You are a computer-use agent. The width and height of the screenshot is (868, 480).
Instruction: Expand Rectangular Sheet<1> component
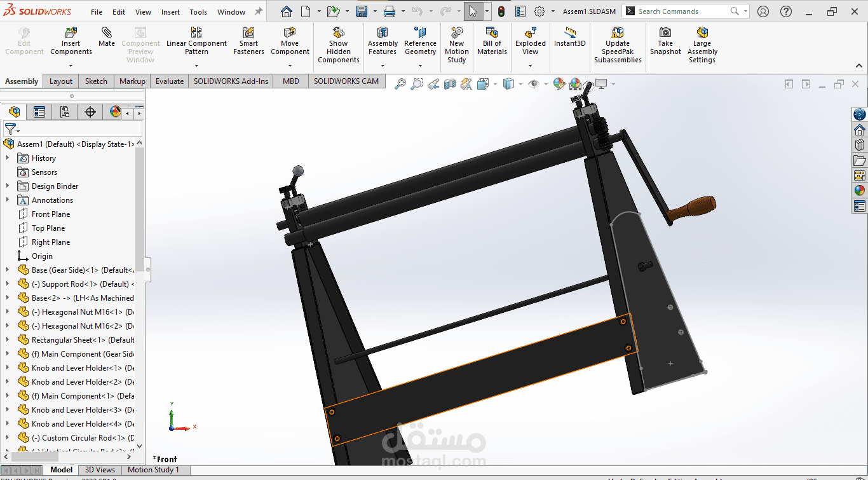click(8, 340)
